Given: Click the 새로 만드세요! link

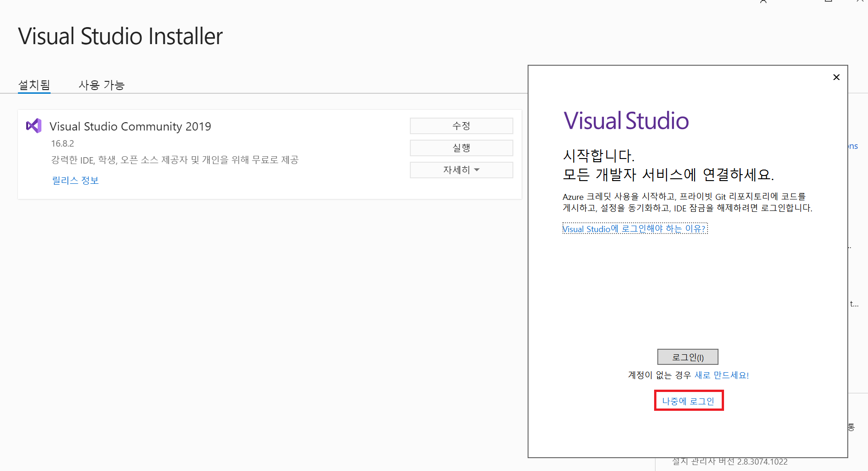Looking at the screenshot, I should 721,375.
